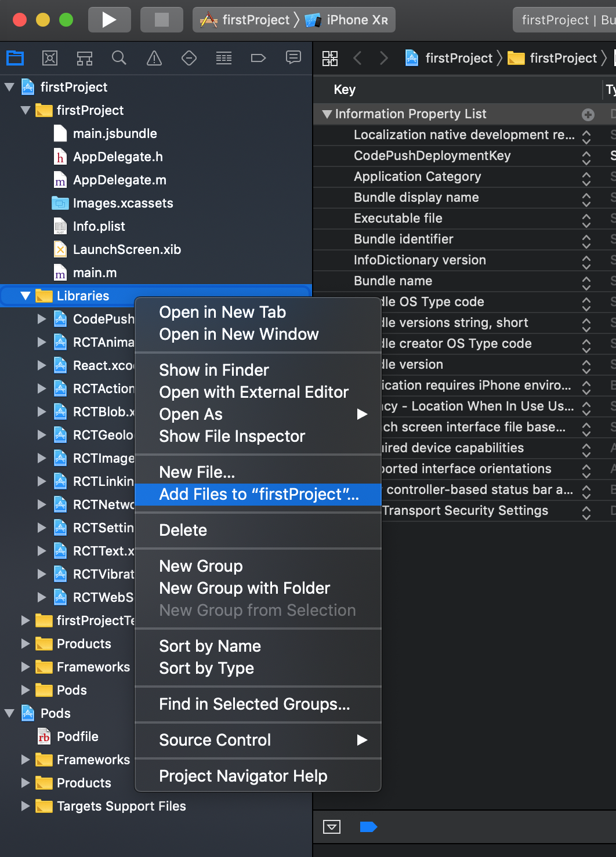Click the hide debug area icon
Image resolution: width=616 pixels, height=857 pixels.
pyautogui.click(x=332, y=827)
